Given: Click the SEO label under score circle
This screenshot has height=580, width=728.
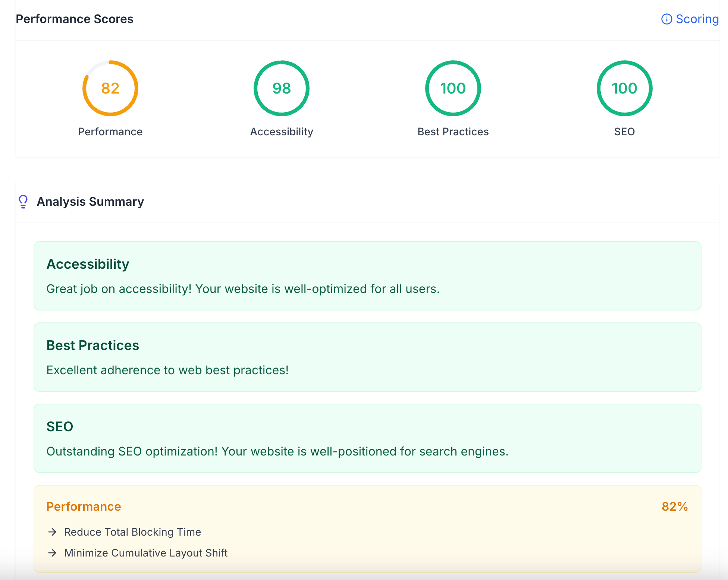Looking at the screenshot, I should pyautogui.click(x=624, y=132).
